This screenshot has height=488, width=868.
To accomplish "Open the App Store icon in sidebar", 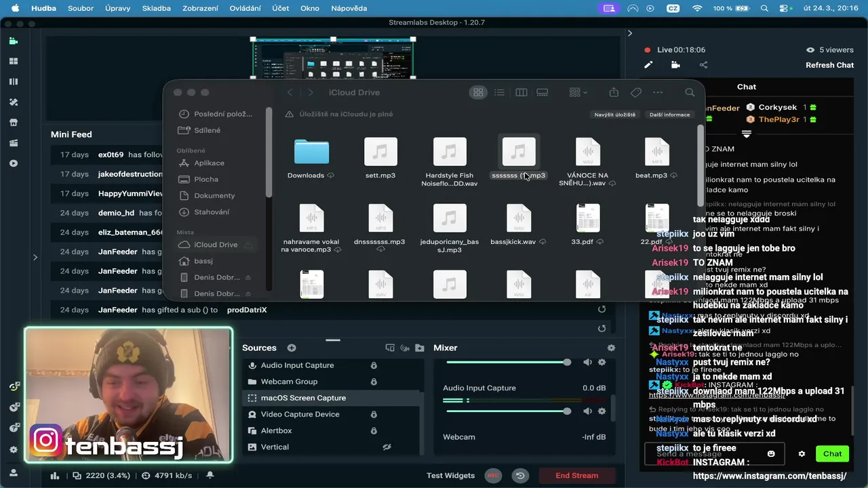I will click(x=13, y=123).
